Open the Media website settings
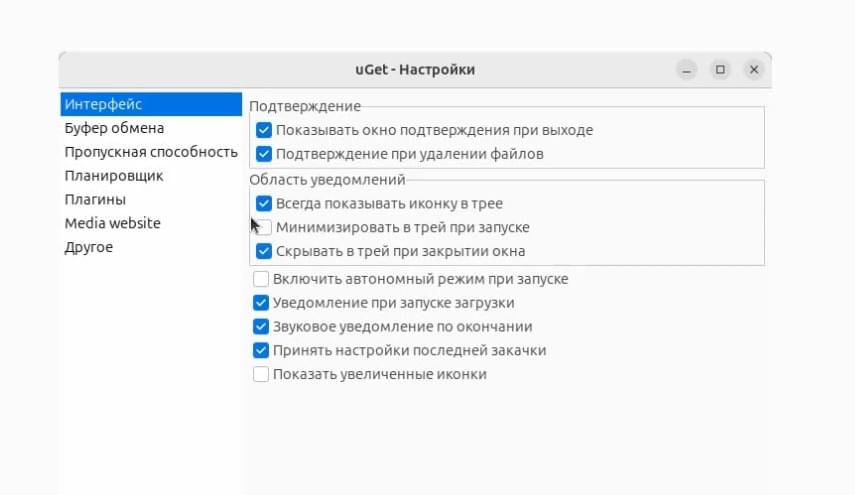 [150, 223]
